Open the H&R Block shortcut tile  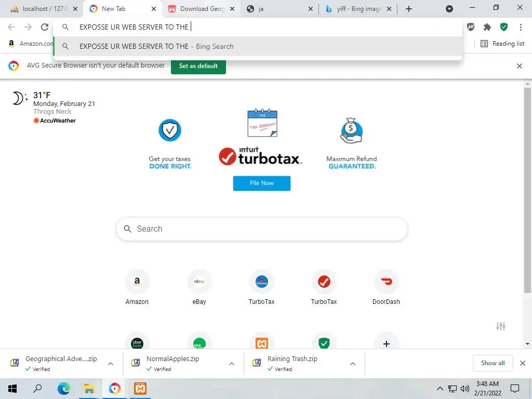[199, 343]
